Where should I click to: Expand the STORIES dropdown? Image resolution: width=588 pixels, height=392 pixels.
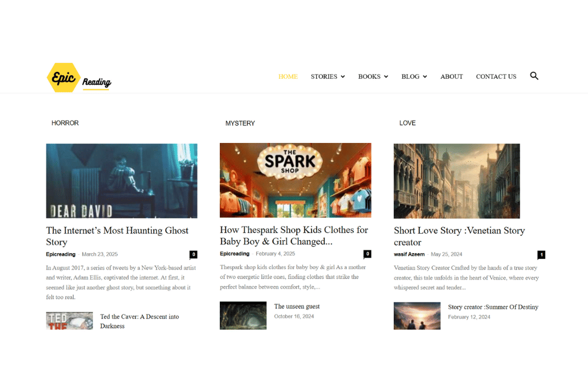(x=328, y=77)
